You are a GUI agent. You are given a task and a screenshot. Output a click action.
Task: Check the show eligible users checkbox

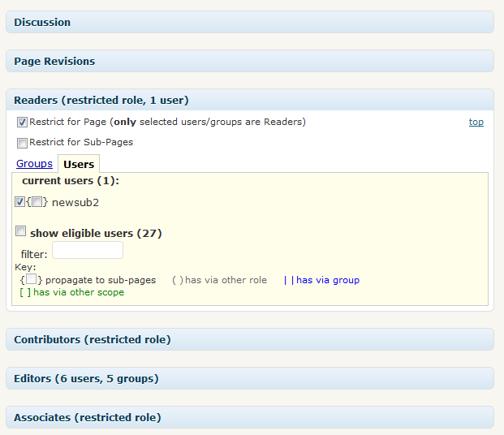pyautogui.click(x=21, y=231)
